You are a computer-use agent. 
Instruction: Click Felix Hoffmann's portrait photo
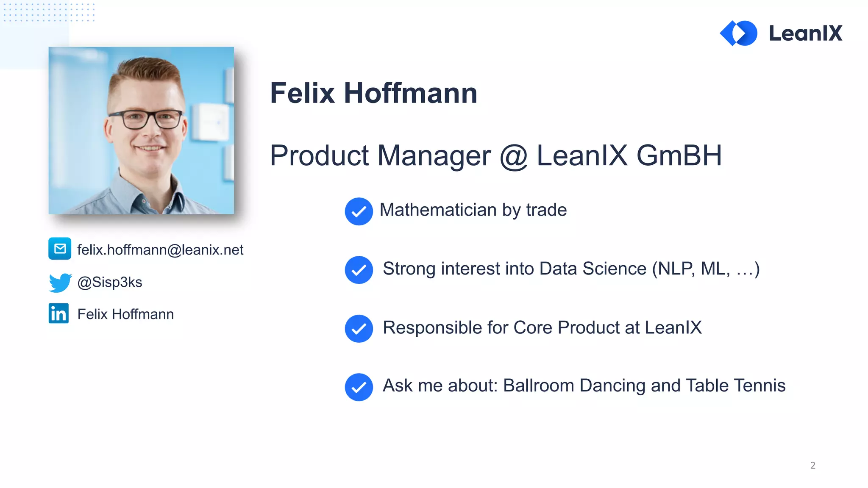click(141, 130)
